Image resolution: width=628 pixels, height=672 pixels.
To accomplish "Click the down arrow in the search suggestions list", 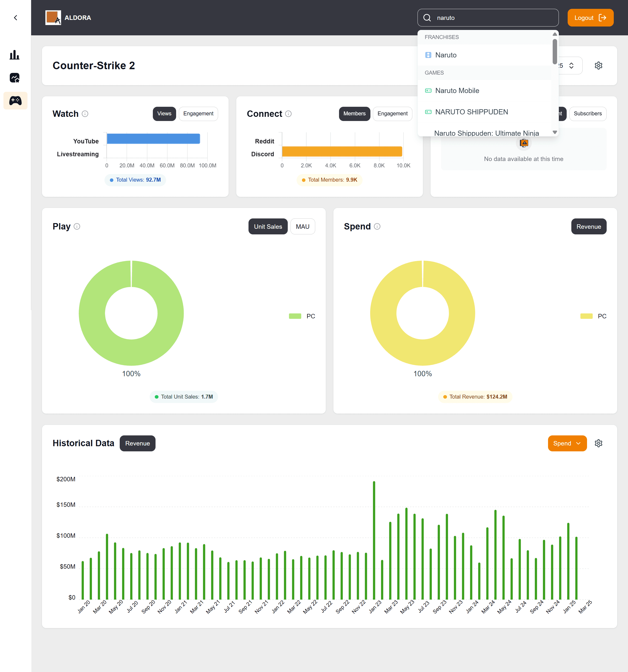I will click(555, 133).
